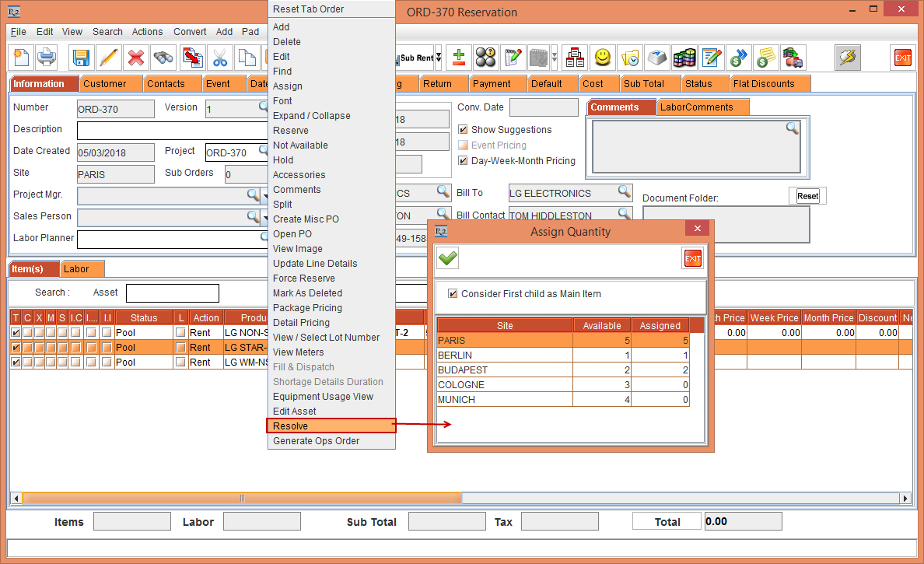
Task: Click the Reset button near Document Folder
Action: [x=807, y=196]
